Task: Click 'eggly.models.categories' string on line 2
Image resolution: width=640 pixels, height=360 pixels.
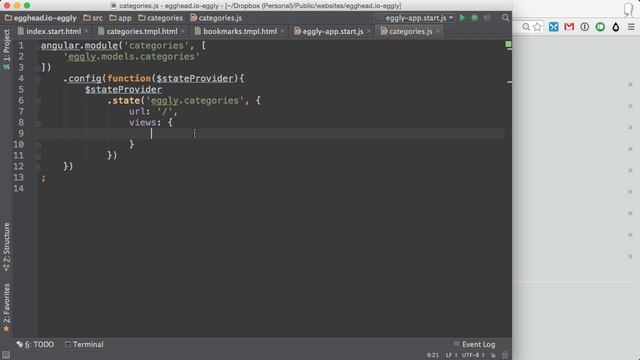Action: (131, 56)
